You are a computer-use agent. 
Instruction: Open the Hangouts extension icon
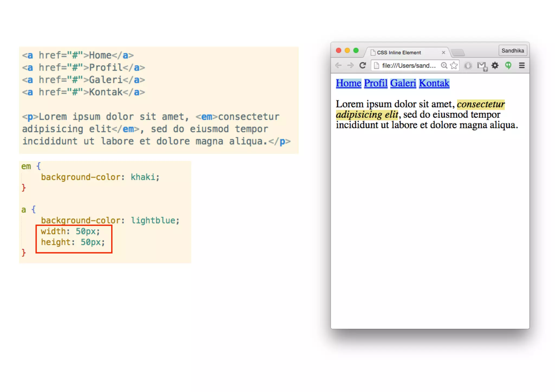[508, 65]
